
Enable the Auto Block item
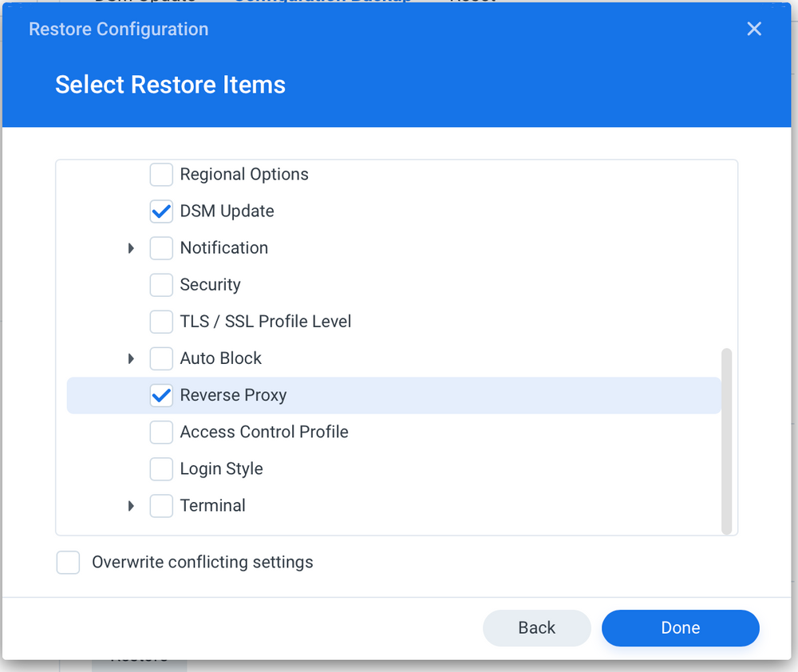[x=161, y=358]
